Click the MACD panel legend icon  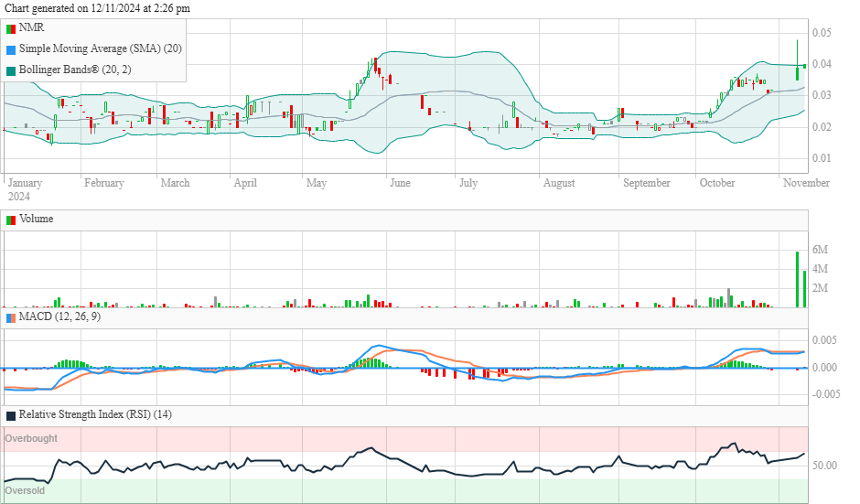[11, 317]
